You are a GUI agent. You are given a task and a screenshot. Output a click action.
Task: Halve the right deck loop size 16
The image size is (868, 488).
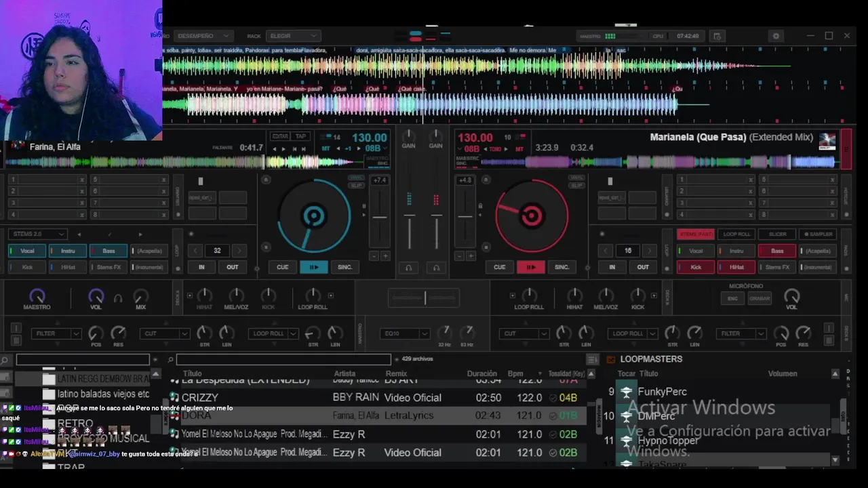point(607,251)
